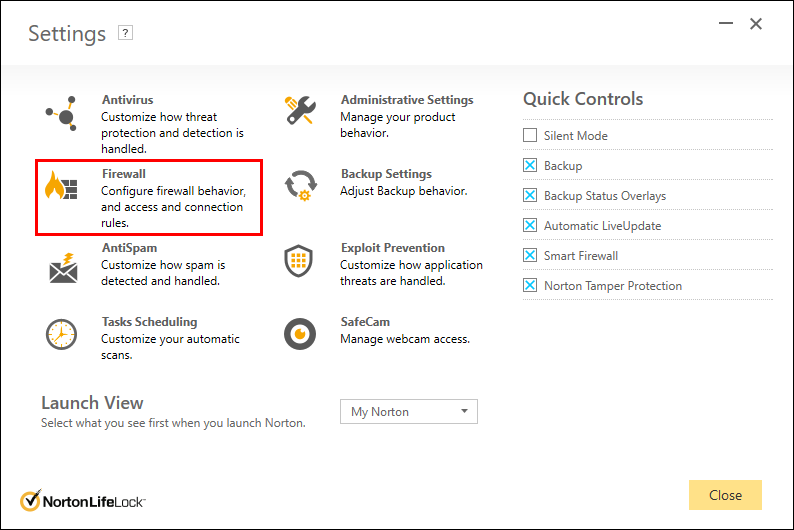Open the Tasks Scheduling clock icon

point(62,334)
